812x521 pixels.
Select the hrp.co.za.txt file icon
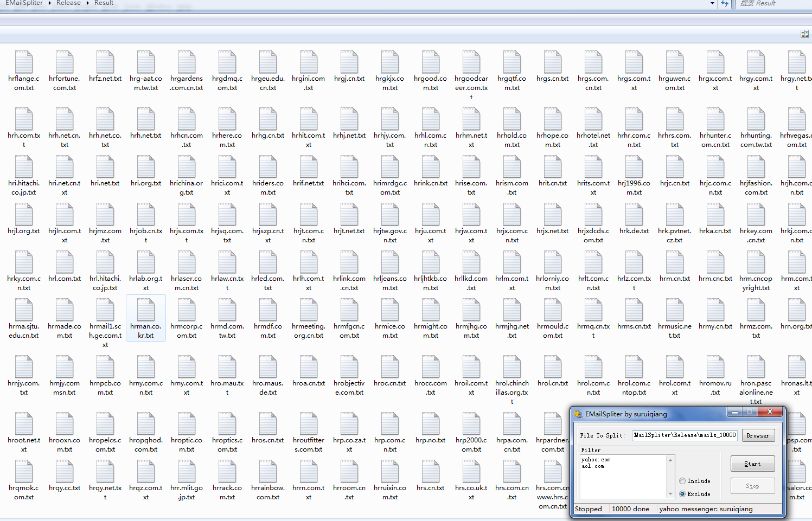coord(349,423)
